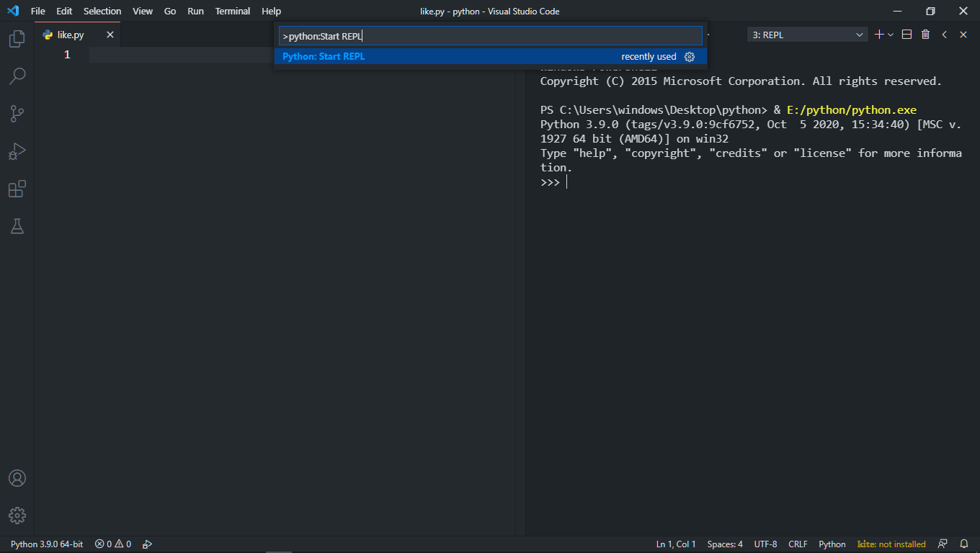This screenshot has height=553, width=980.
Task: Open the File menu
Action: (x=38, y=11)
